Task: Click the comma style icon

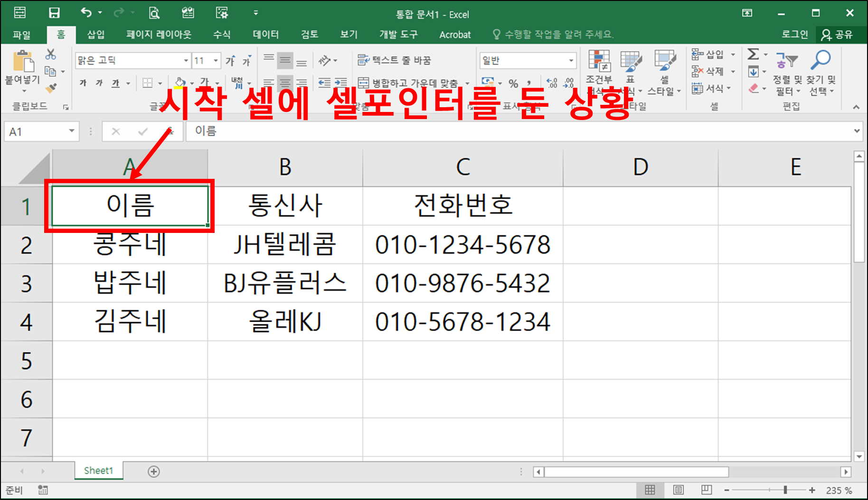Action: tap(529, 83)
